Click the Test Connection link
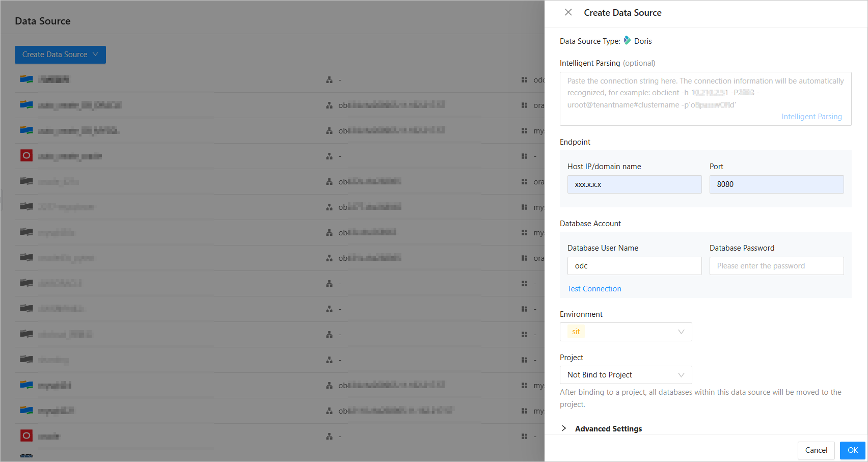The width and height of the screenshot is (868, 462). point(594,289)
